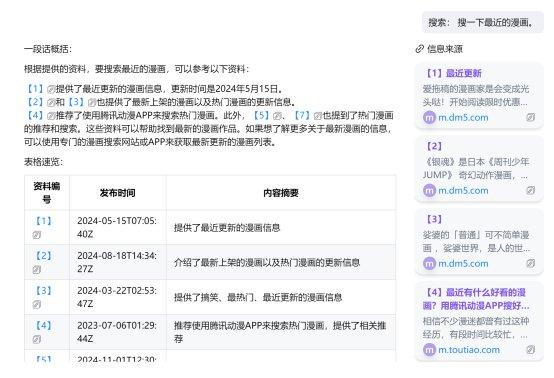Open the 【1】最近更新 source title

coord(452,73)
